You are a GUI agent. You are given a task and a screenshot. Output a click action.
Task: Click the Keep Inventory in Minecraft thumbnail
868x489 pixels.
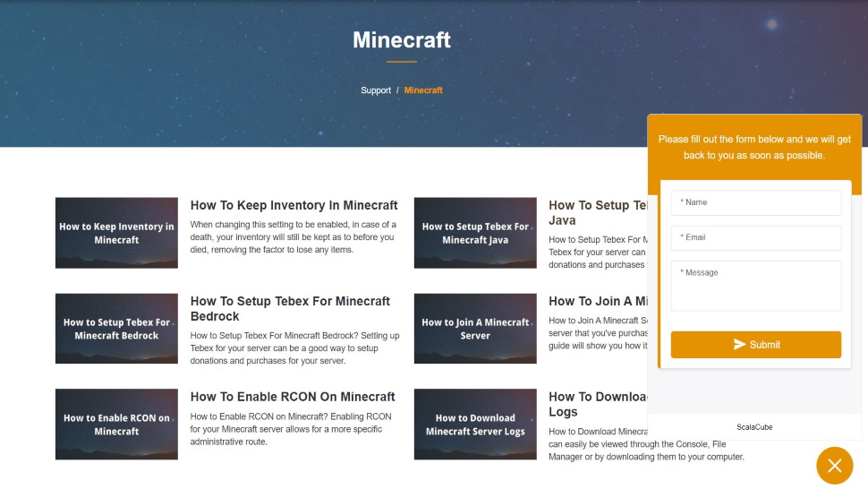click(x=116, y=233)
